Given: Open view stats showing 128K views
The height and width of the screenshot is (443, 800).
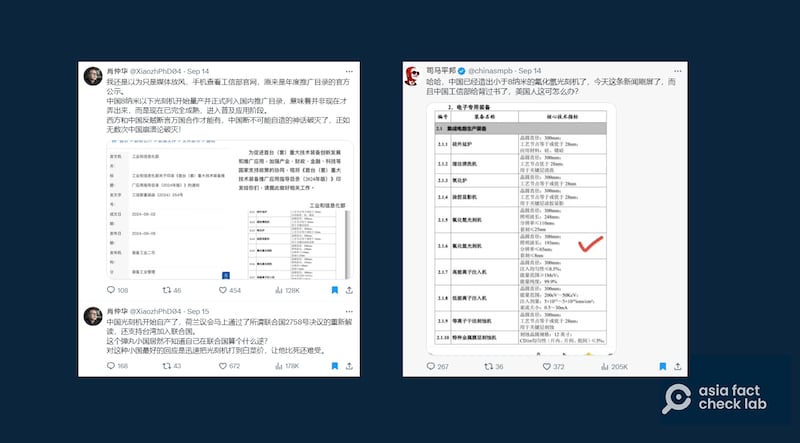Looking at the screenshot, I should click(x=281, y=290).
